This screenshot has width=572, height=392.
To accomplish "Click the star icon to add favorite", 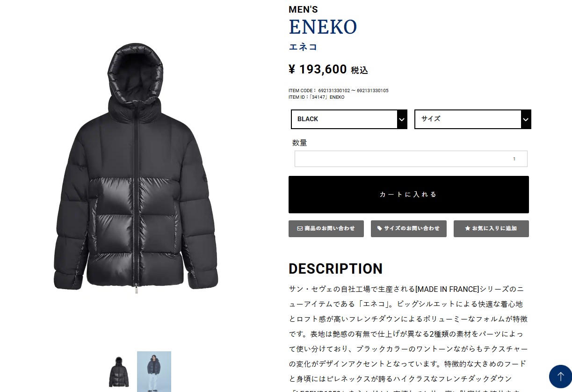I will coord(467,229).
